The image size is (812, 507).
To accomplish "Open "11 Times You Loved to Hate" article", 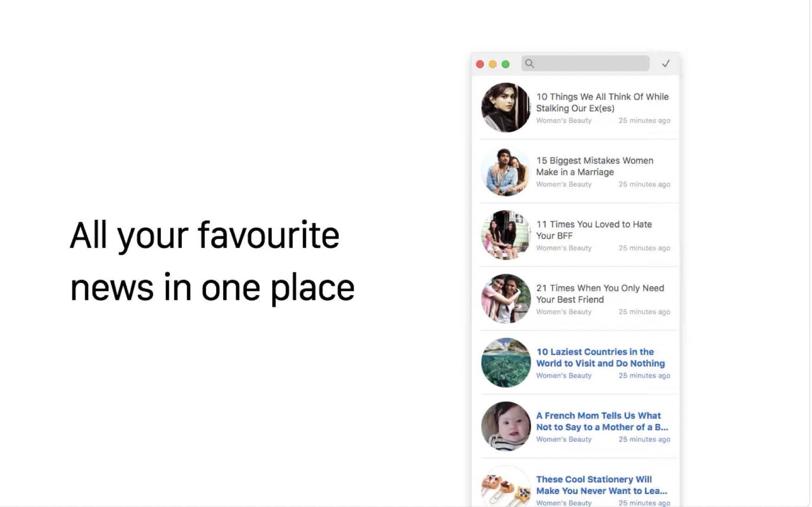I will 593,230.
